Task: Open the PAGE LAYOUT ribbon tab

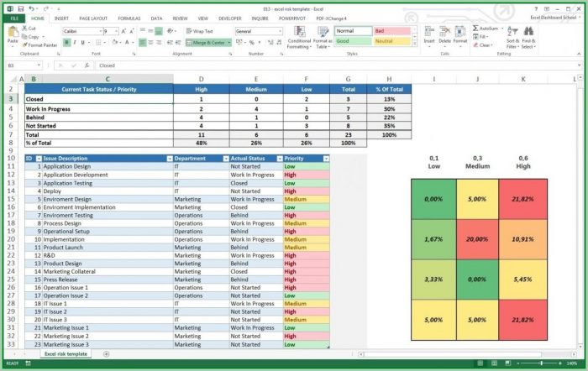Action: click(x=93, y=18)
